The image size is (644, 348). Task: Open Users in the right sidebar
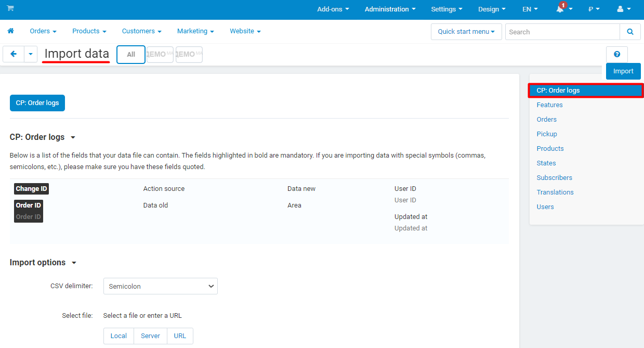[545, 207]
